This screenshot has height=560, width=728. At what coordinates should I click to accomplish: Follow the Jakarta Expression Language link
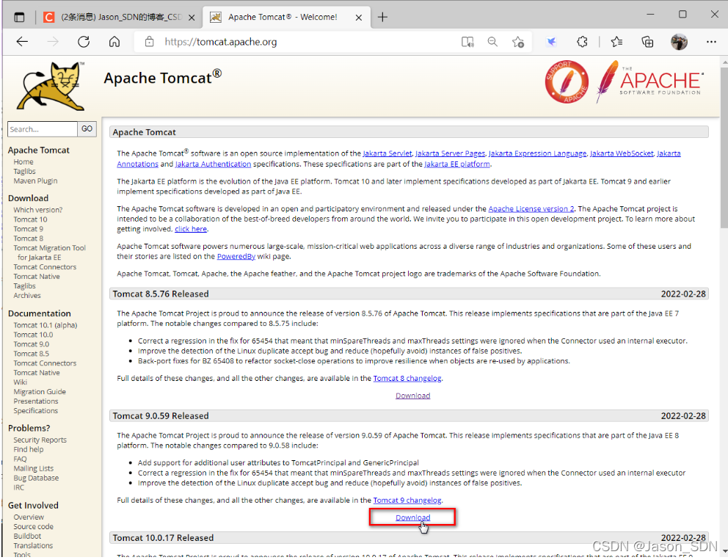(x=538, y=153)
